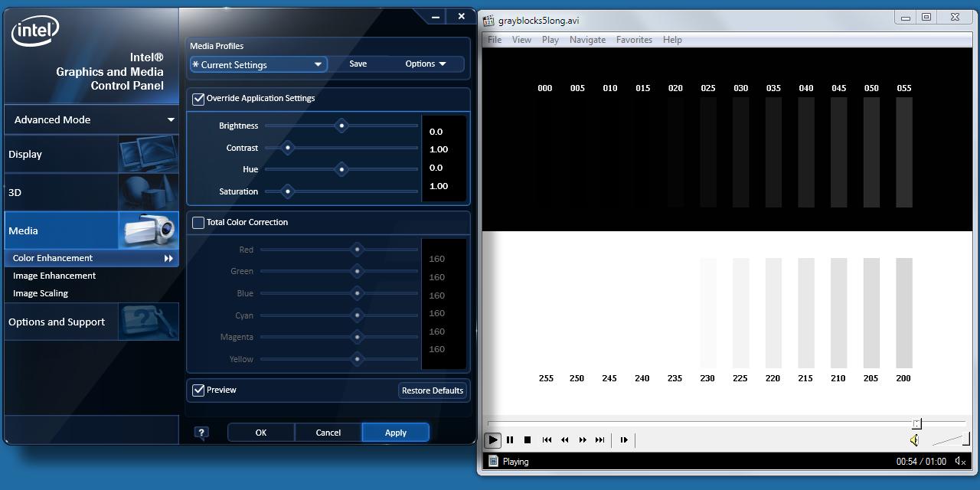Skip to the next track
This screenshot has height=490, width=980.
600,439
